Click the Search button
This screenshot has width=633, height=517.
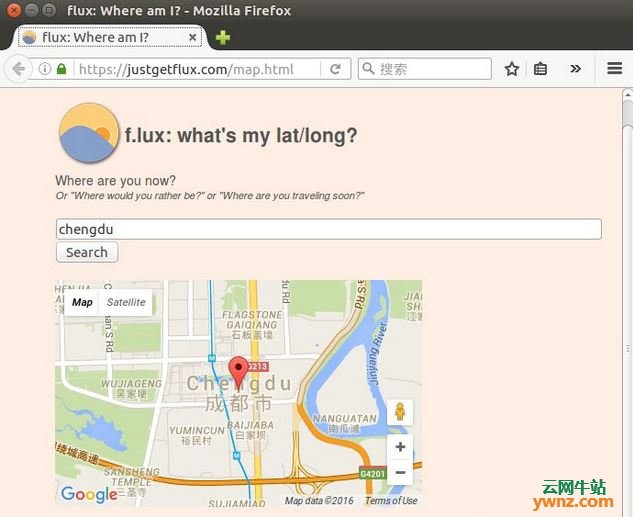[87, 252]
